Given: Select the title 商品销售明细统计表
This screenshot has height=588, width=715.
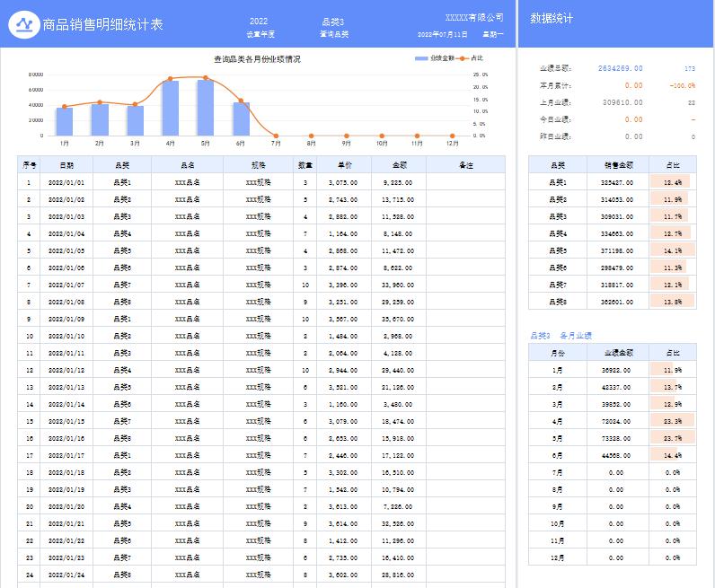Looking at the screenshot, I should pos(102,24).
